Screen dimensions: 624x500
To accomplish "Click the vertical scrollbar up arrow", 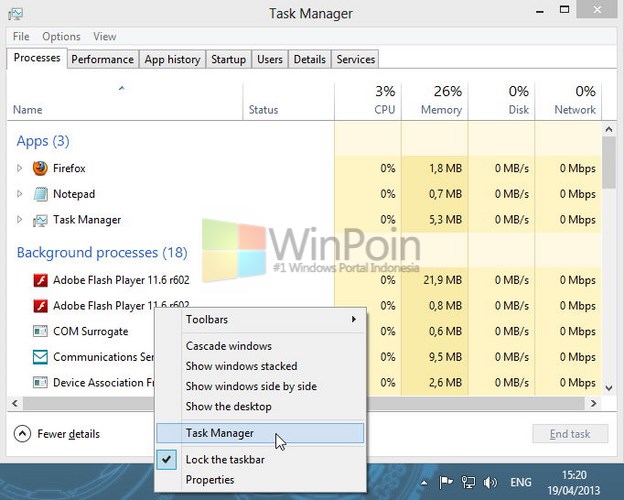I will pos(609,129).
